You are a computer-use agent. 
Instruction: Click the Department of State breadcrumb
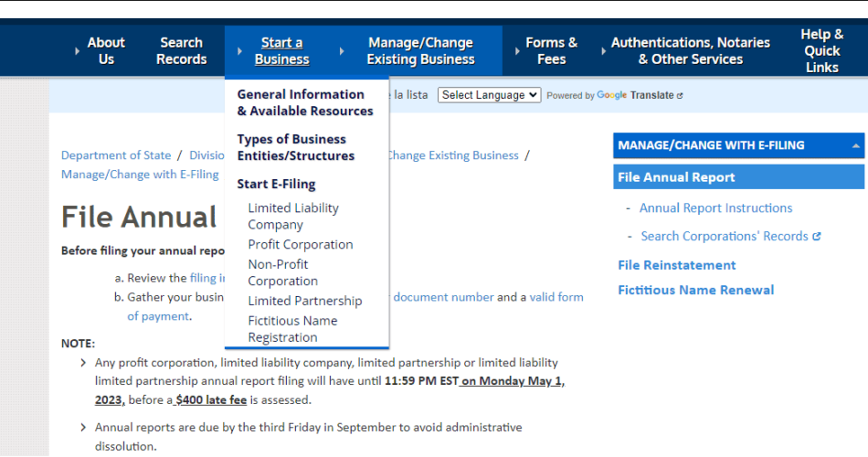[116, 155]
